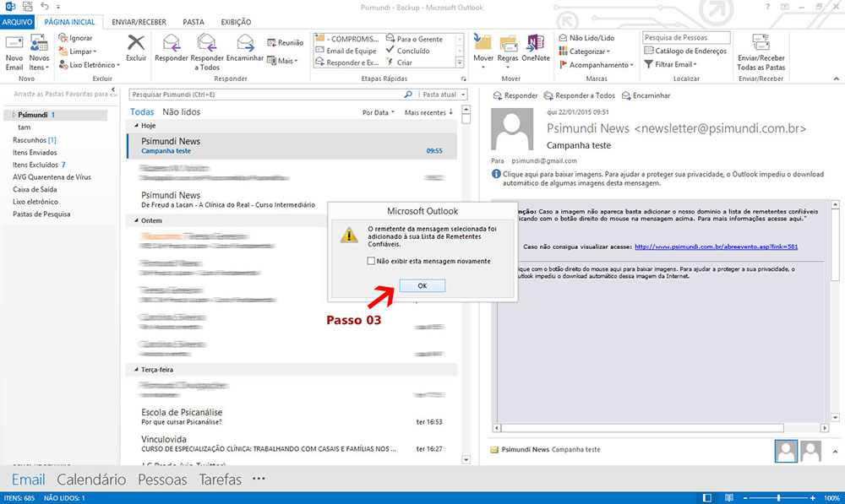Toggle the Não lidos filter
This screenshot has height=504, width=845.
pos(181,111)
